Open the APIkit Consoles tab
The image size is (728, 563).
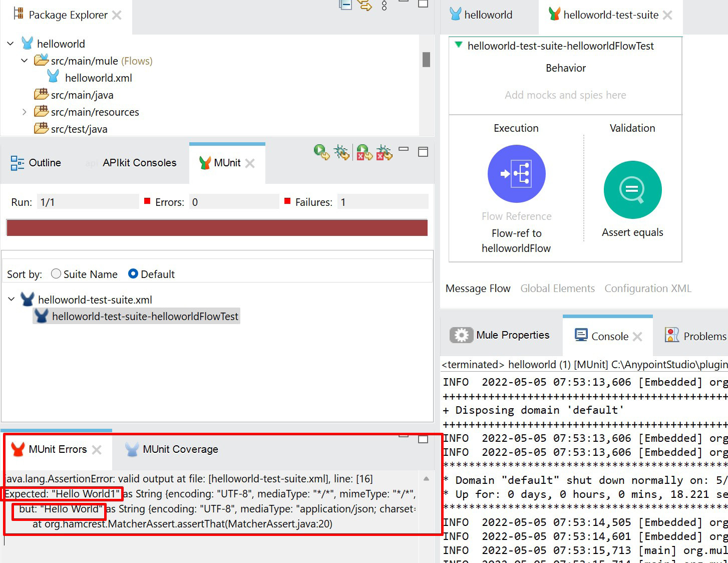(x=139, y=163)
